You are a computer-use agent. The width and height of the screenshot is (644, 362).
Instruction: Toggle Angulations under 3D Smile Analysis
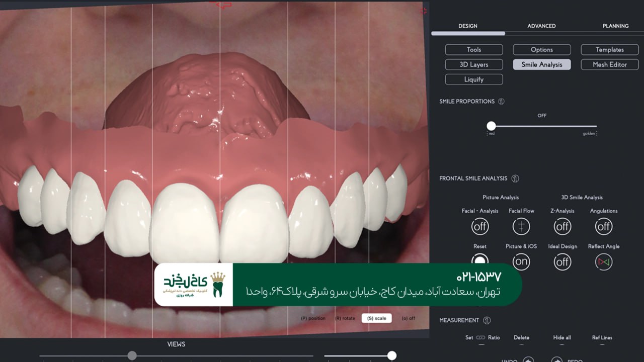[x=604, y=226]
